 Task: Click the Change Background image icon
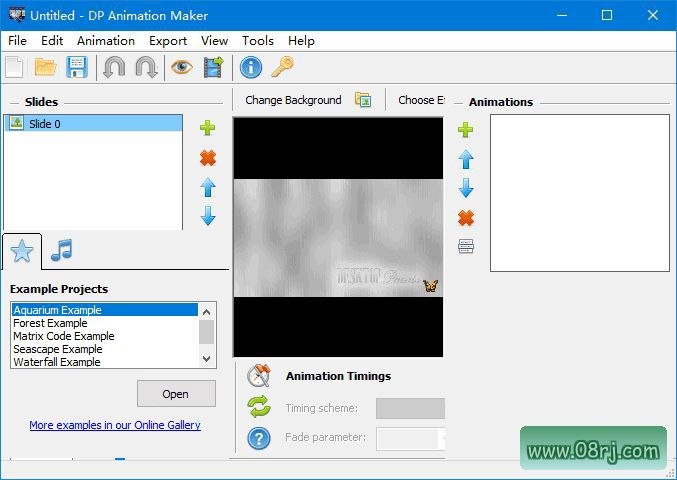(363, 100)
